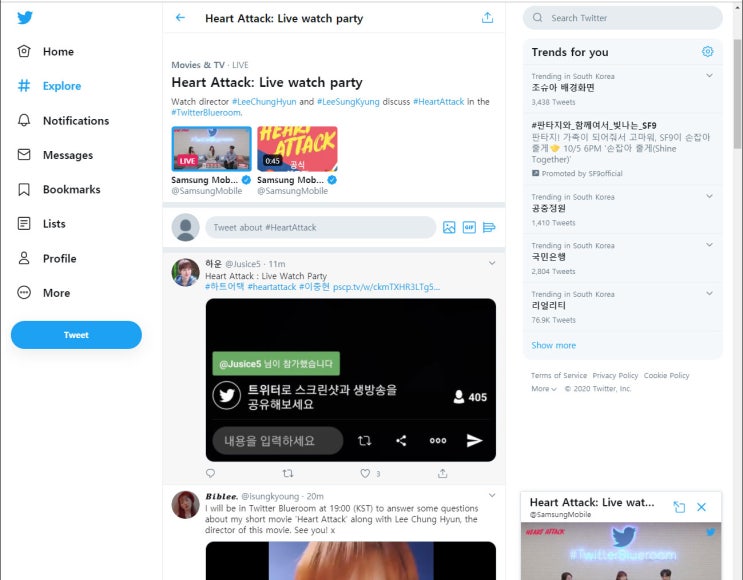The height and width of the screenshot is (580, 743).
Task: Open the 0:45 Heart Attack video thumbnail
Action: [x=297, y=149]
